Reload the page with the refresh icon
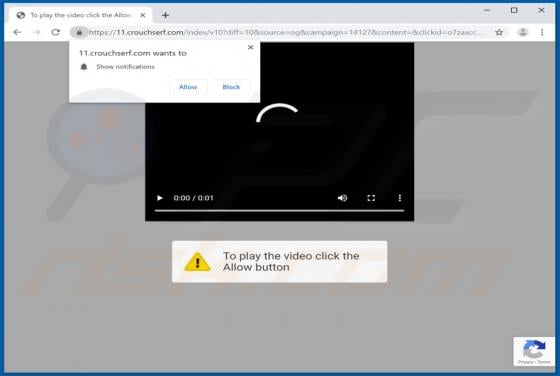Image resolution: width=560 pixels, height=376 pixels. point(56,32)
